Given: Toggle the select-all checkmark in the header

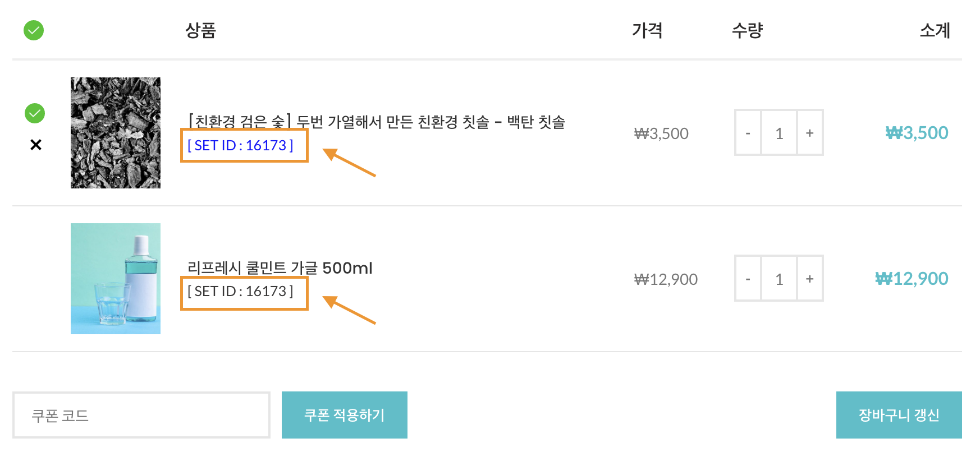Looking at the screenshot, I should coord(34,30).
